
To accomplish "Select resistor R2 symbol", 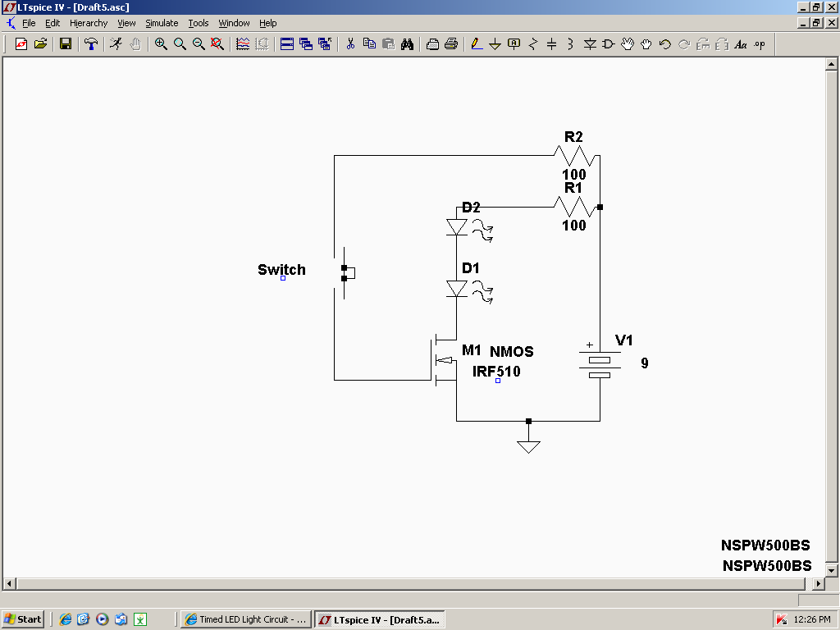I will pos(574,156).
